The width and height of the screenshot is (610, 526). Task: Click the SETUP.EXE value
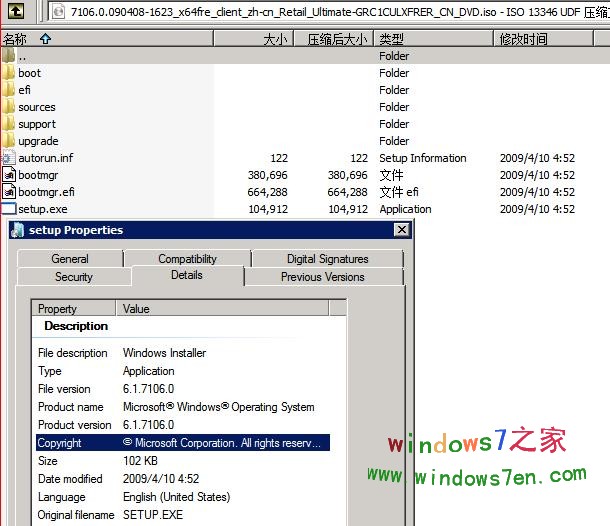point(153,515)
